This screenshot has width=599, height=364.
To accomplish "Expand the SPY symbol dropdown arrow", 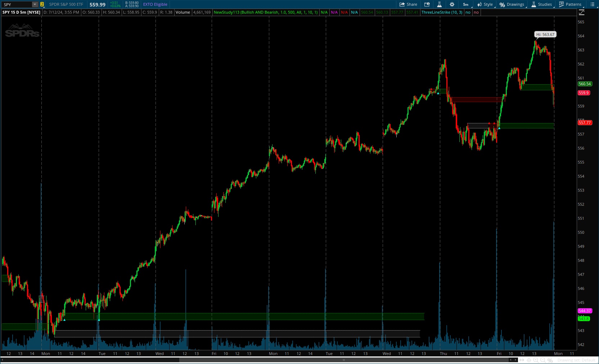I will click(x=35, y=4).
